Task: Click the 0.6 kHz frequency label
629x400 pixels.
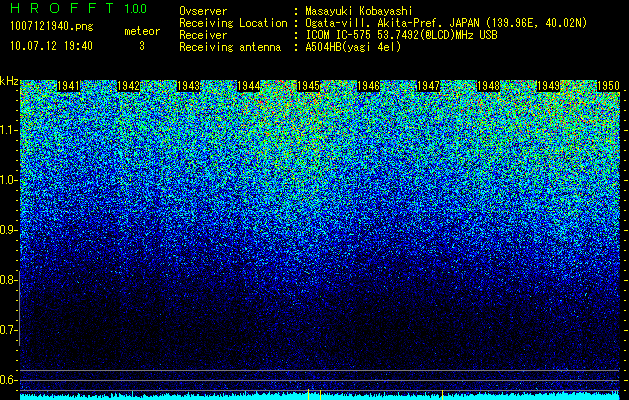Action: [x=8, y=380]
